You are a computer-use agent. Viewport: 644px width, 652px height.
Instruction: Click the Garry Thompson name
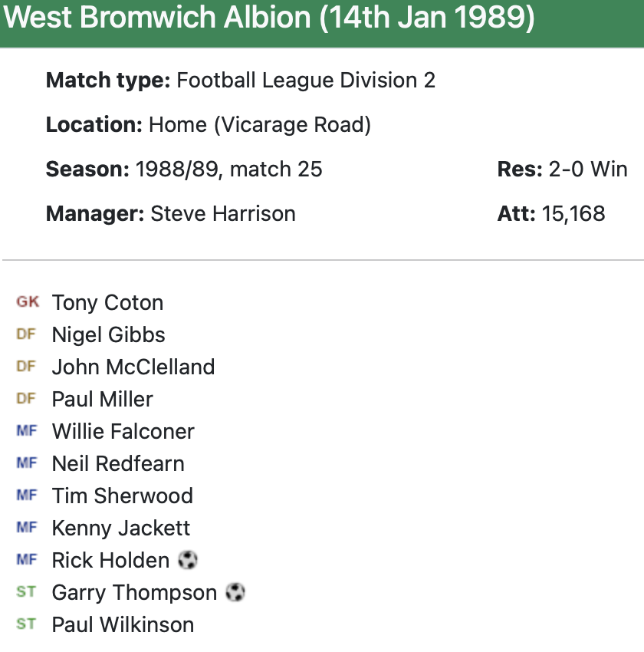134,592
